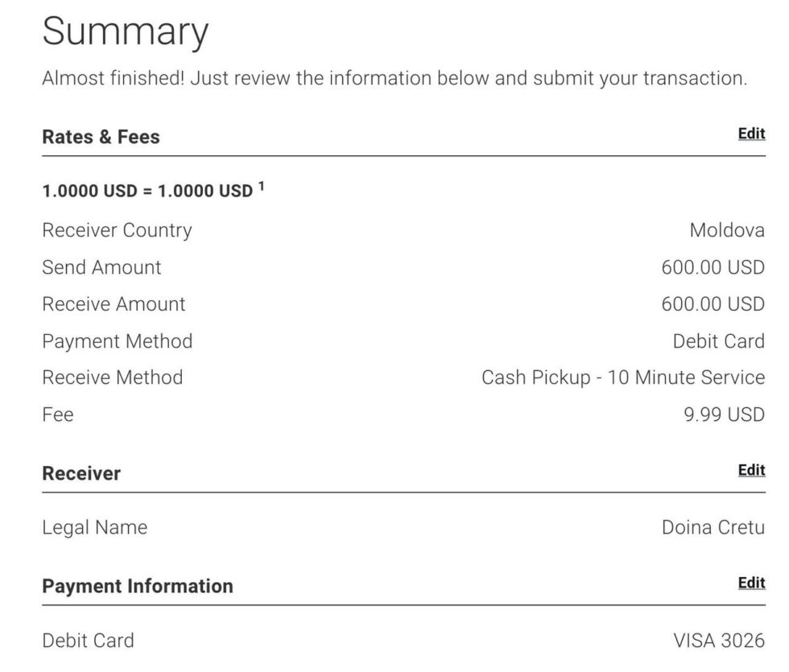Select the 1.0000 USD exchange rate line
The height and width of the screenshot is (672, 789).
pyautogui.click(x=147, y=192)
